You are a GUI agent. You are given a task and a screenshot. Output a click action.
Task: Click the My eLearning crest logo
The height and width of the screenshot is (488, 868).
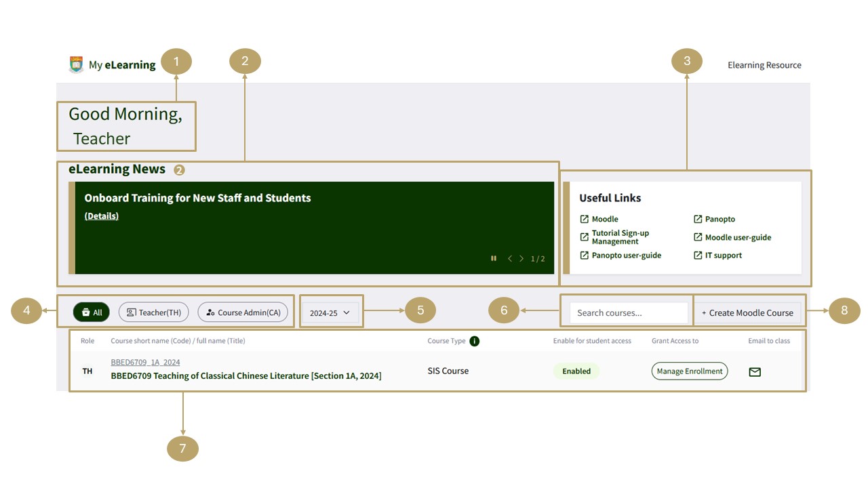(x=76, y=65)
